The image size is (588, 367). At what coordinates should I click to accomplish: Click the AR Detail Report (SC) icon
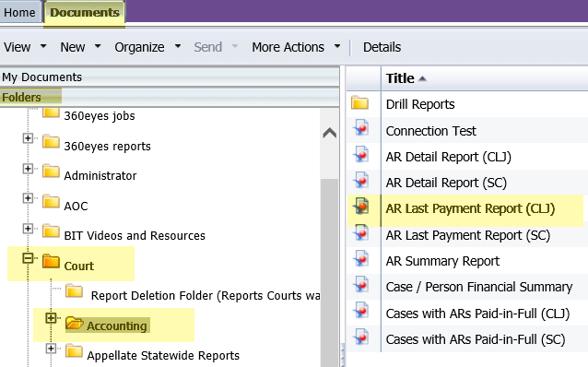point(360,180)
